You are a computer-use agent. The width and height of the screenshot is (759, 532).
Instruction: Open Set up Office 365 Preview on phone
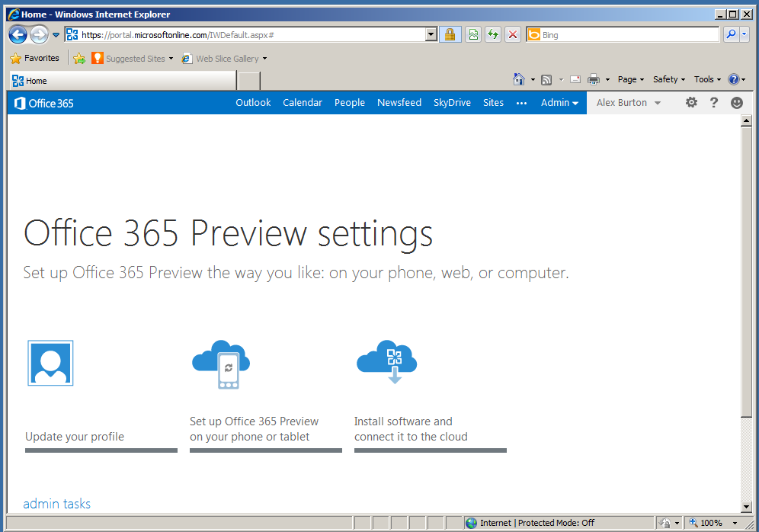tap(254, 429)
